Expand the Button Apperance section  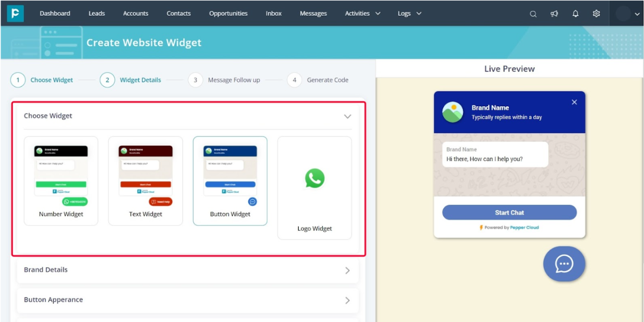click(347, 300)
